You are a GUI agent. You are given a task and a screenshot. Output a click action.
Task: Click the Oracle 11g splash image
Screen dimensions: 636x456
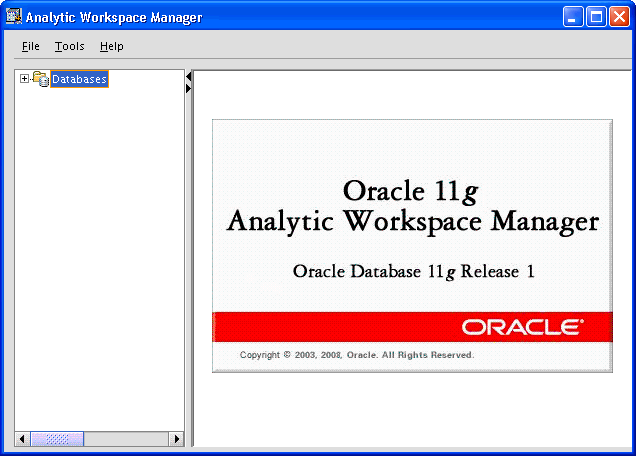pyautogui.click(x=412, y=246)
